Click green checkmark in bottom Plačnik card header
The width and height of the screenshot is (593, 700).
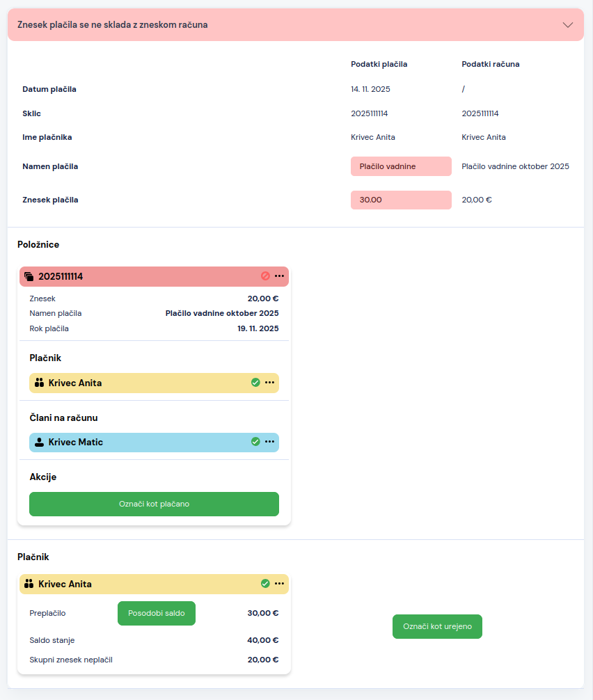pyautogui.click(x=265, y=584)
